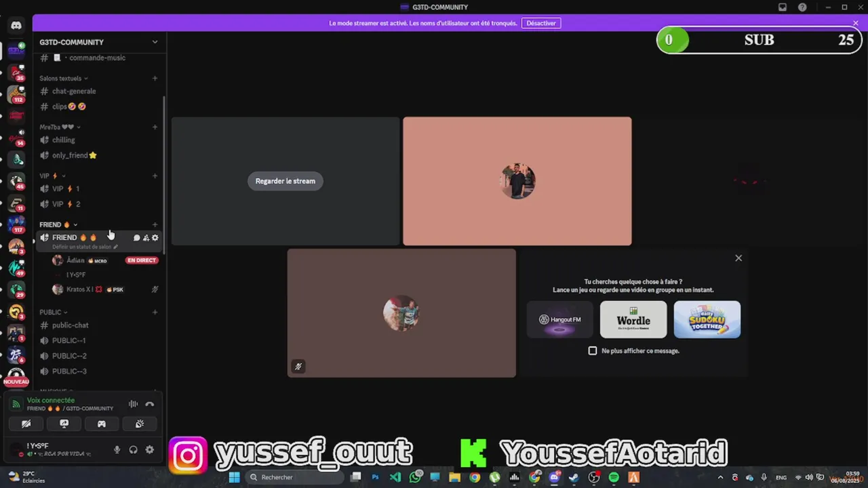Start an activity with gamepad icon
Viewport: 868px width, 488px height.
102,424
